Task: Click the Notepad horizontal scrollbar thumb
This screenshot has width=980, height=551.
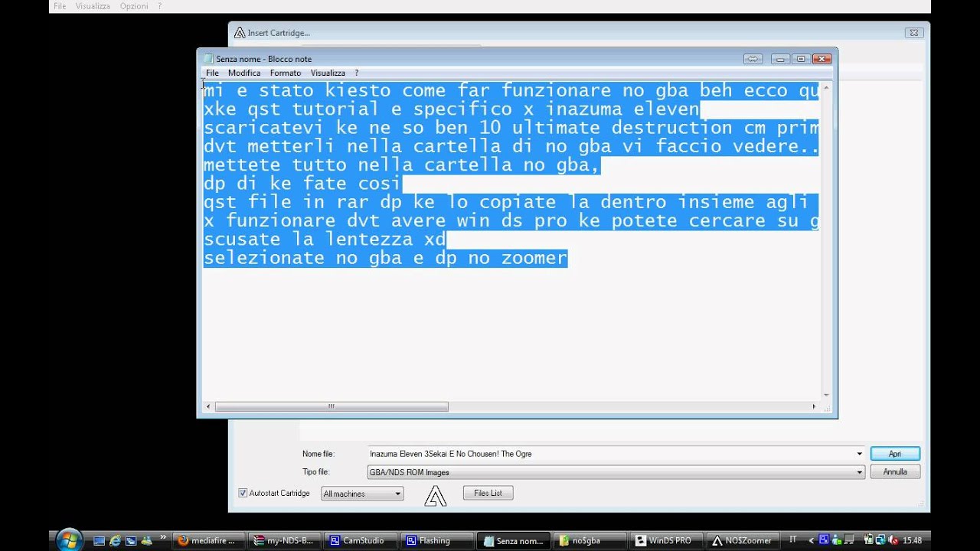Action: pyautogui.click(x=332, y=406)
